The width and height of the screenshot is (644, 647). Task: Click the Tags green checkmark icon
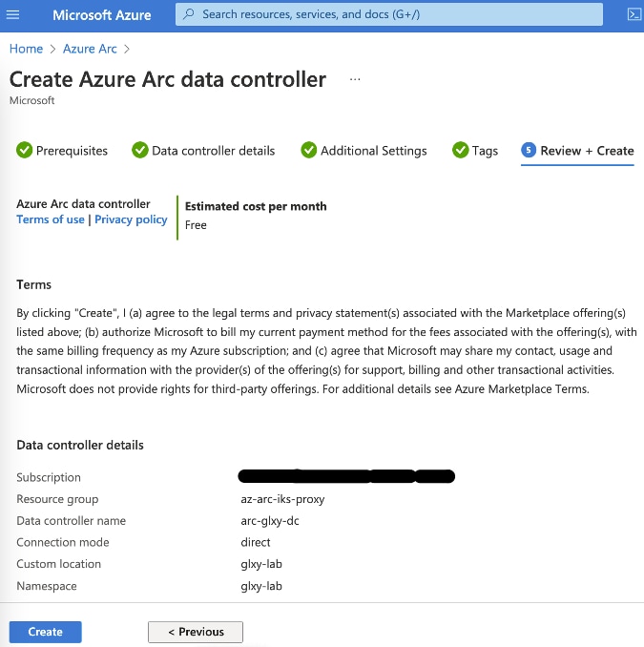pyautogui.click(x=461, y=150)
